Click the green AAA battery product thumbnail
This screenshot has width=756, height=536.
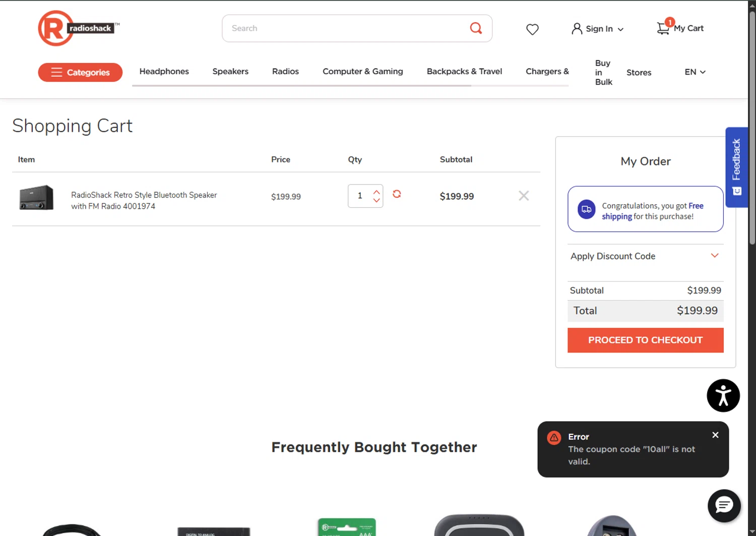[347, 527]
